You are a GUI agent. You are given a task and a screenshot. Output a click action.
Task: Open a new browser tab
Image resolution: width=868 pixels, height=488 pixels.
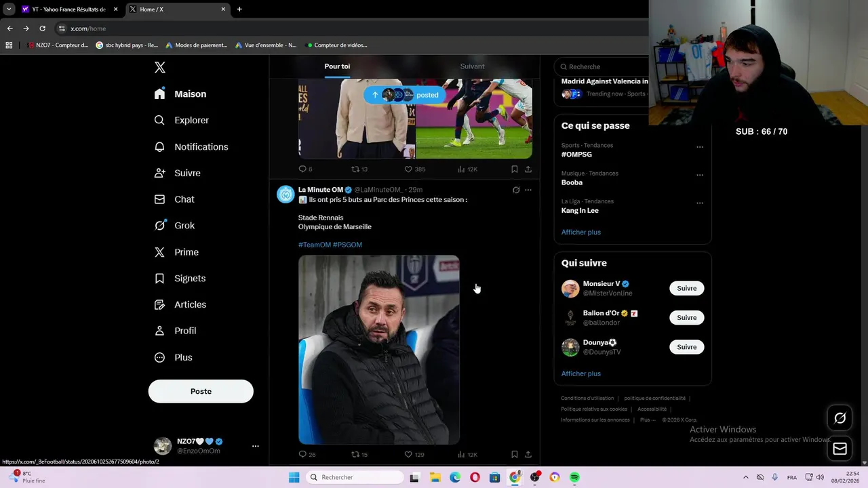[239, 9]
